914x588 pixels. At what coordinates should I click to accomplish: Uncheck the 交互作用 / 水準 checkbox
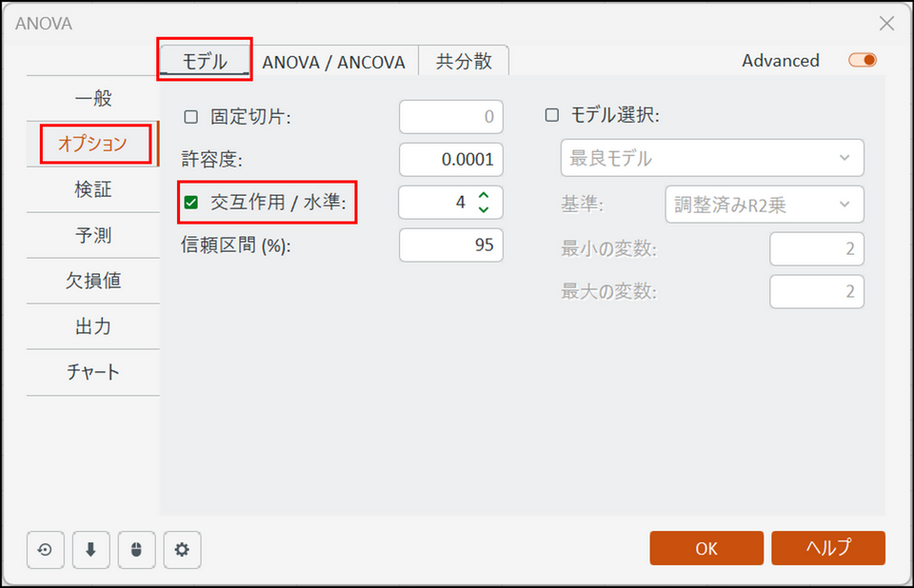point(191,203)
